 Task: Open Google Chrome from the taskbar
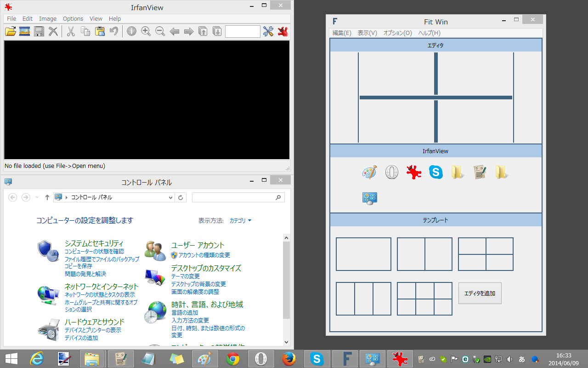coord(233,359)
